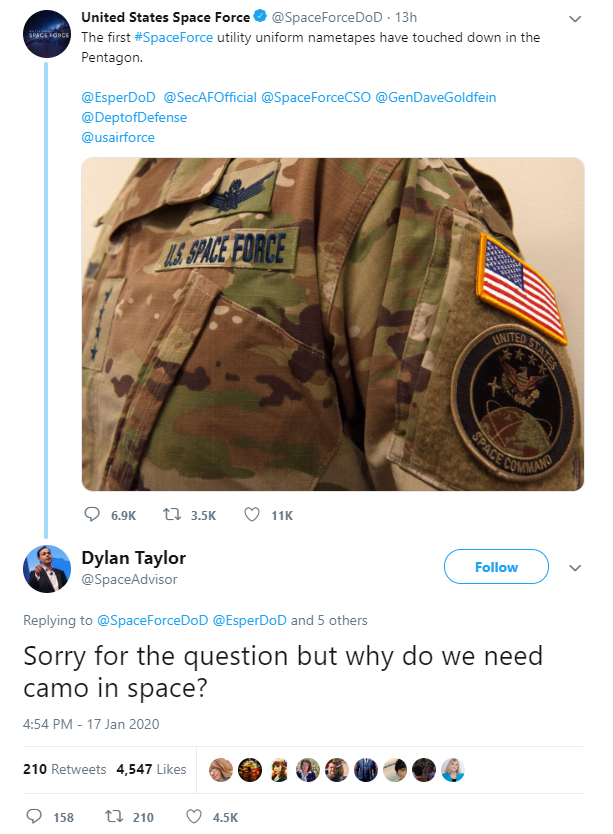Click reply icon on Space Force tweet
The width and height of the screenshot is (613, 834).
[x=93, y=515]
